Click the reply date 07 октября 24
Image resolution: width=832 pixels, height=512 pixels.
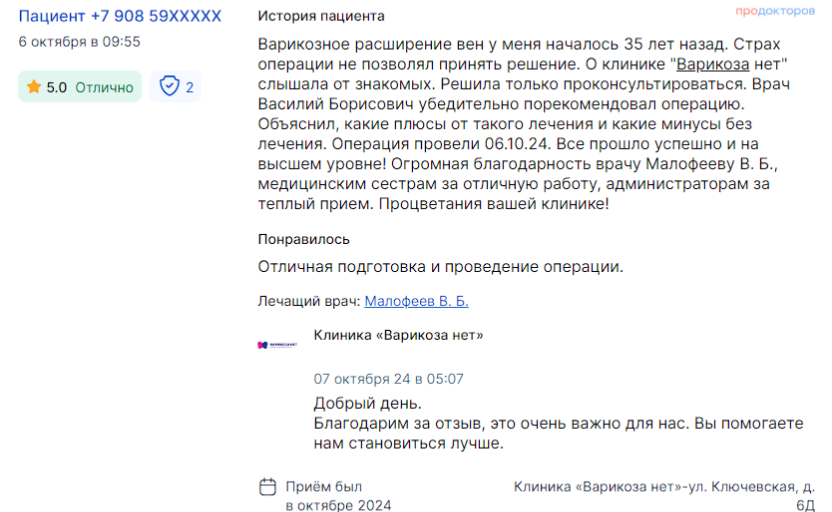click(362, 379)
